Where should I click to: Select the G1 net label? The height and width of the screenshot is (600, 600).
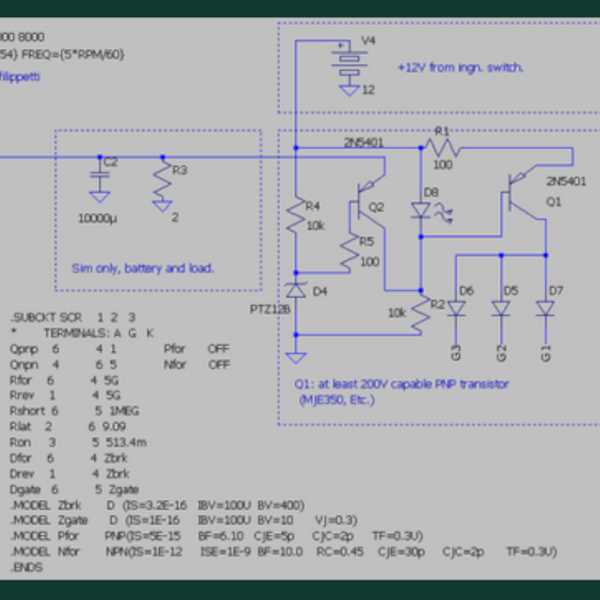(x=546, y=353)
